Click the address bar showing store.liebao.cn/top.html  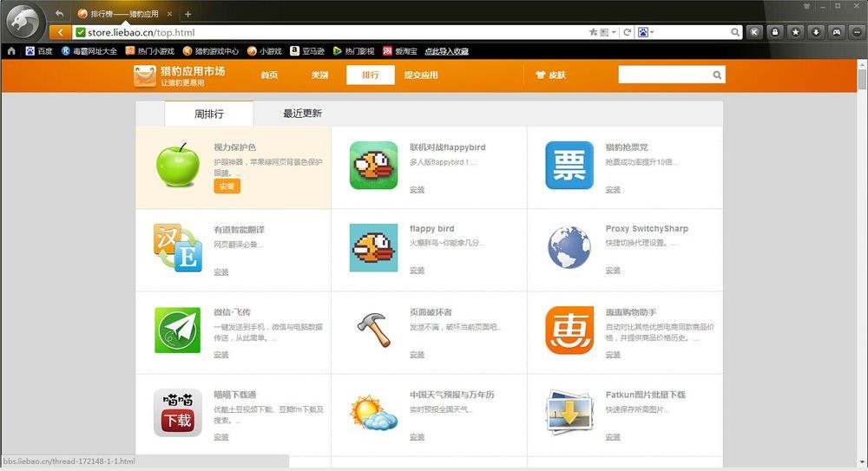pos(330,33)
